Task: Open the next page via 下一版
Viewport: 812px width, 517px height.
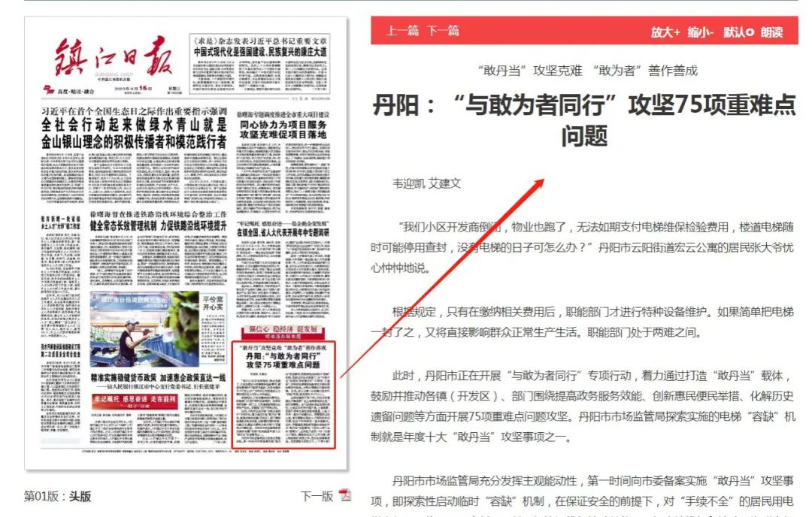Action: (x=317, y=496)
